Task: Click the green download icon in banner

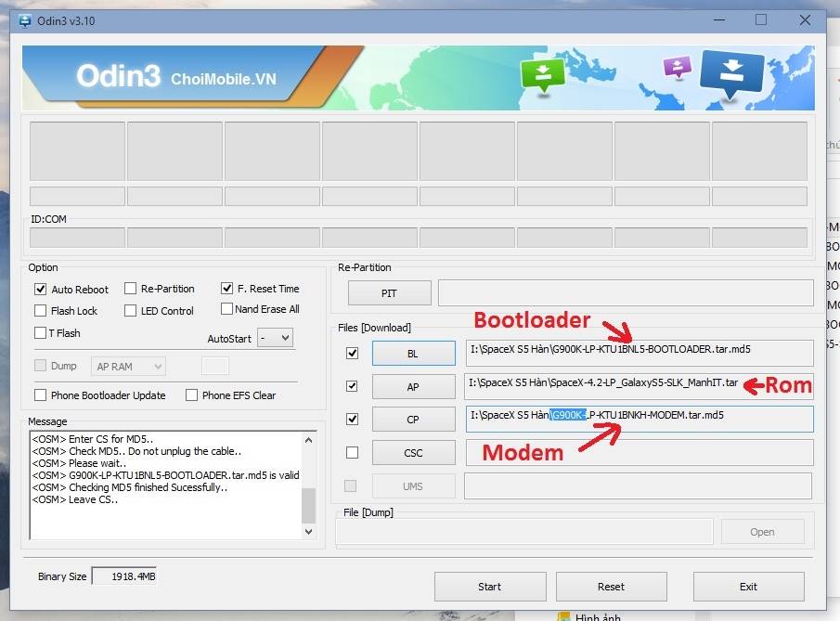Action: [x=543, y=75]
